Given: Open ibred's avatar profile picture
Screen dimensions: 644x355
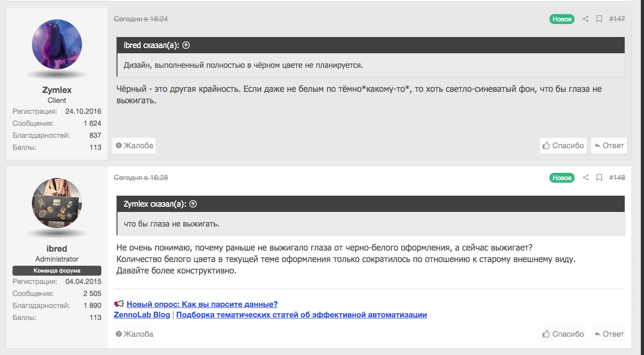Looking at the screenshot, I should tap(57, 204).
